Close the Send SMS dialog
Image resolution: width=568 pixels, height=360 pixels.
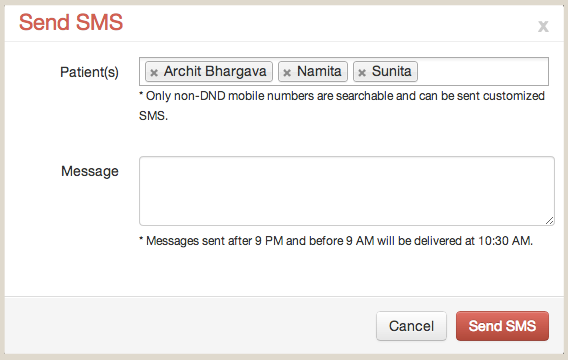543,26
